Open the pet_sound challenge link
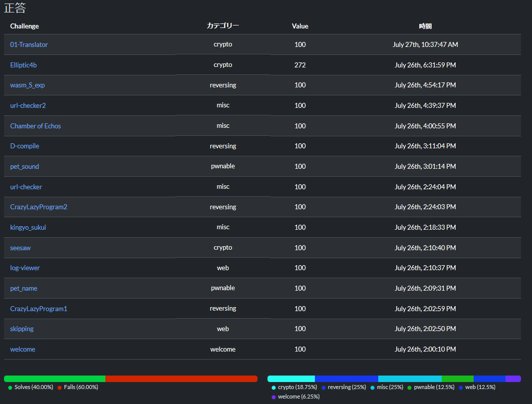 pos(24,166)
